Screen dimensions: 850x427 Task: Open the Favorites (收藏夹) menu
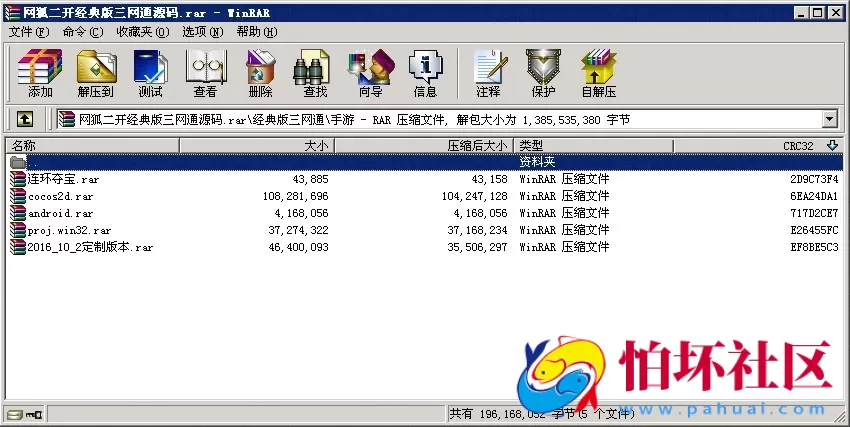143,32
